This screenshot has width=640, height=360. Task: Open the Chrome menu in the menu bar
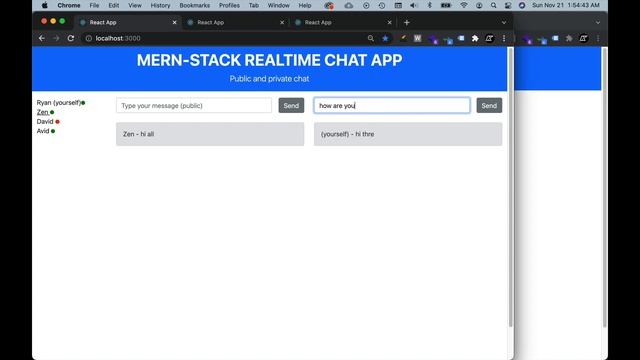click(x=69, y=5)
